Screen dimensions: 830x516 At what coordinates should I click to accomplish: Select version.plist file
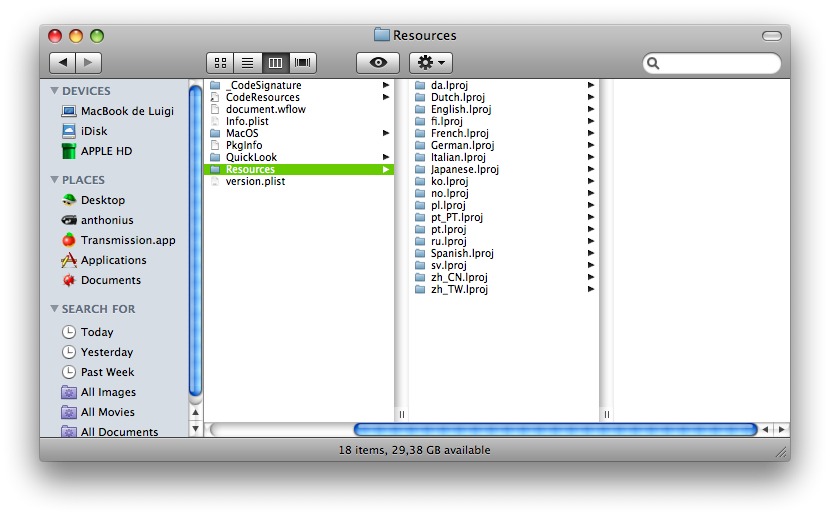299,182
